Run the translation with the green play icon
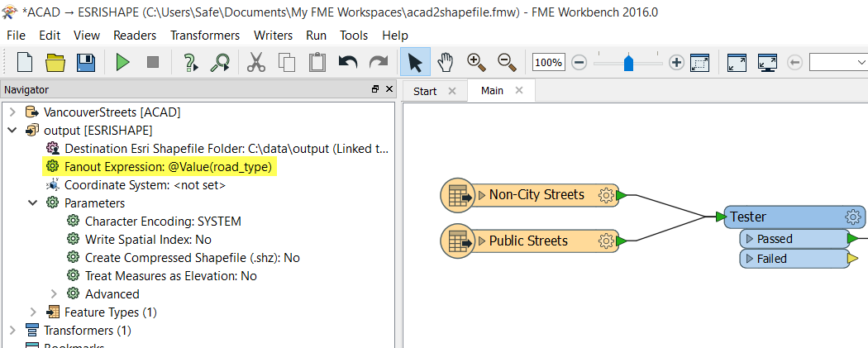The height and width of the screenshot is (348, 868). [122, 62]
